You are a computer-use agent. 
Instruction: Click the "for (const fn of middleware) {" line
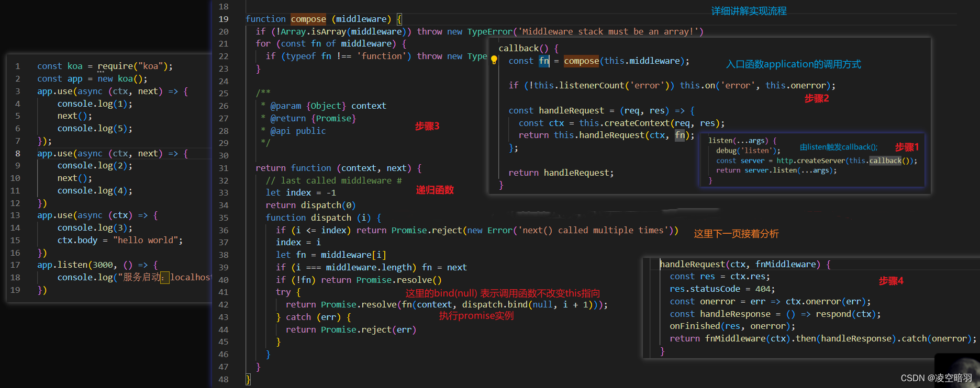point(331,44)
